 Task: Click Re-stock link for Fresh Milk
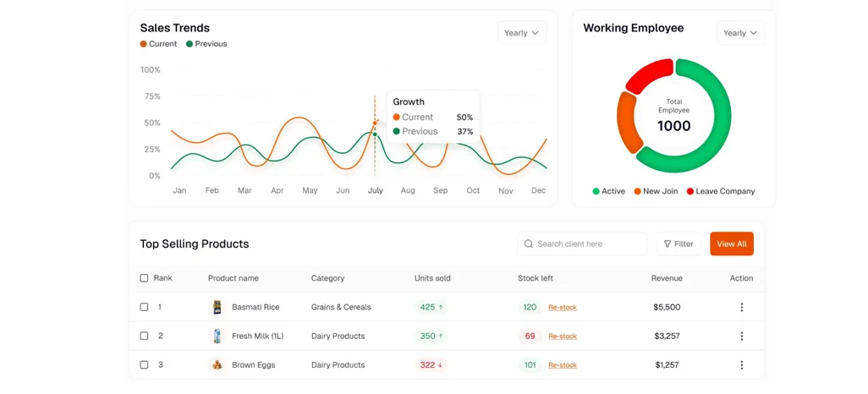click(x=563, y=336)
